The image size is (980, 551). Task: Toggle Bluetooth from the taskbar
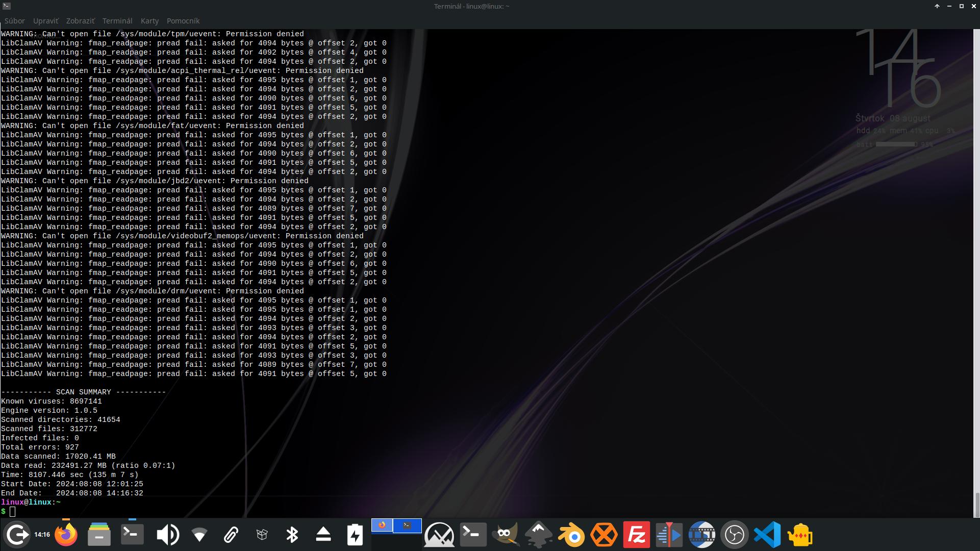tap(292, 535)
